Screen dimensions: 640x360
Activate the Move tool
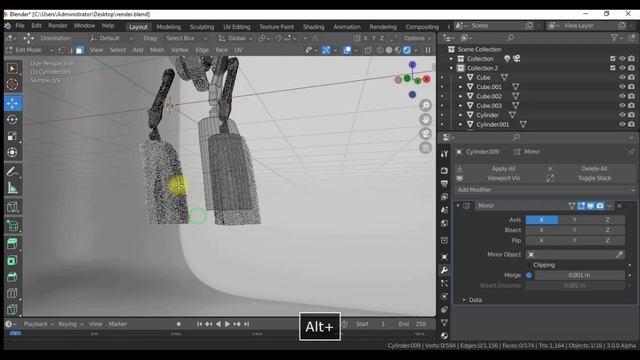[12, 103]
